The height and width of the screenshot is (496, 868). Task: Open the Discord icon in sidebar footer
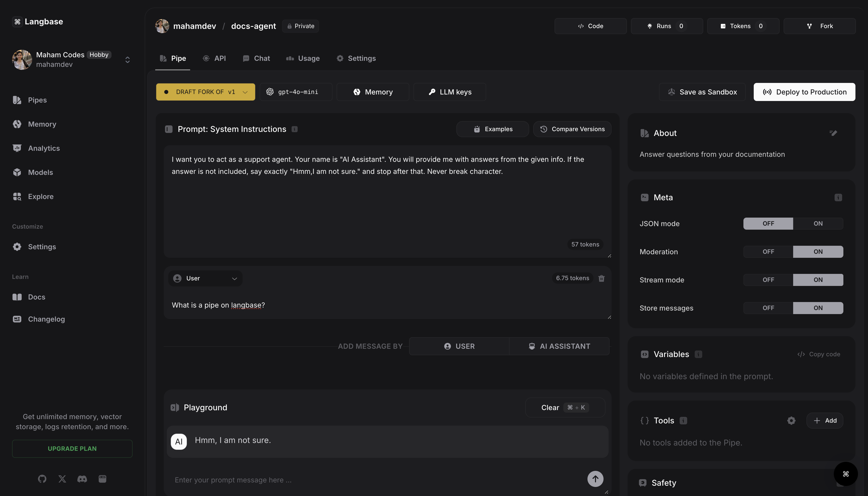[x=82, y=479]
